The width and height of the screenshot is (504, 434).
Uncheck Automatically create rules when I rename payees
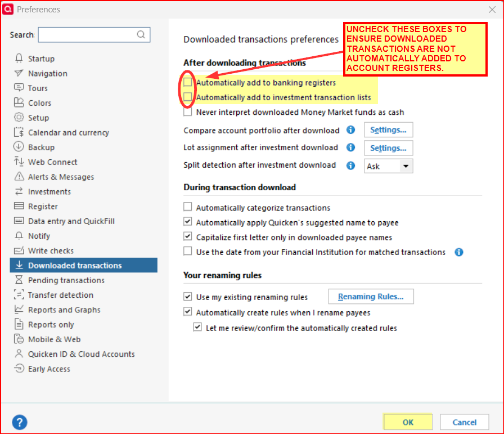[x=188, y=312]
